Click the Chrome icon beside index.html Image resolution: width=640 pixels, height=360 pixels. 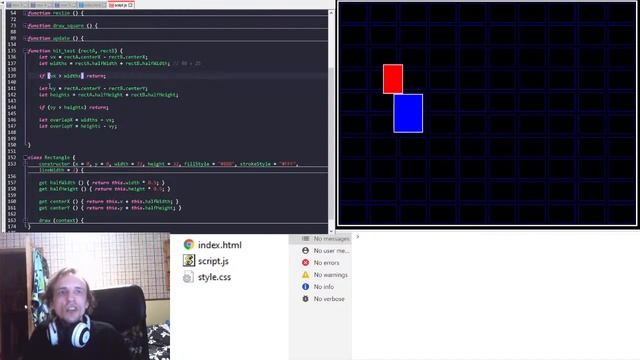[x=189, y=244]
